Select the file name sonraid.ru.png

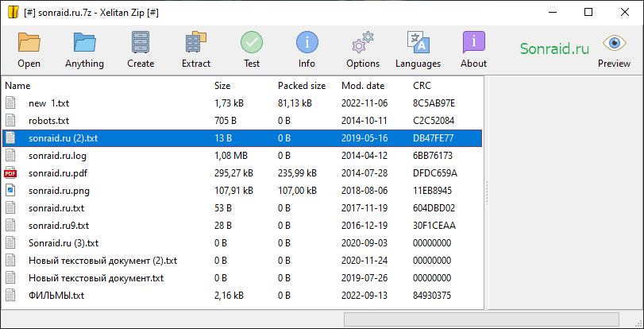(59, 191)
